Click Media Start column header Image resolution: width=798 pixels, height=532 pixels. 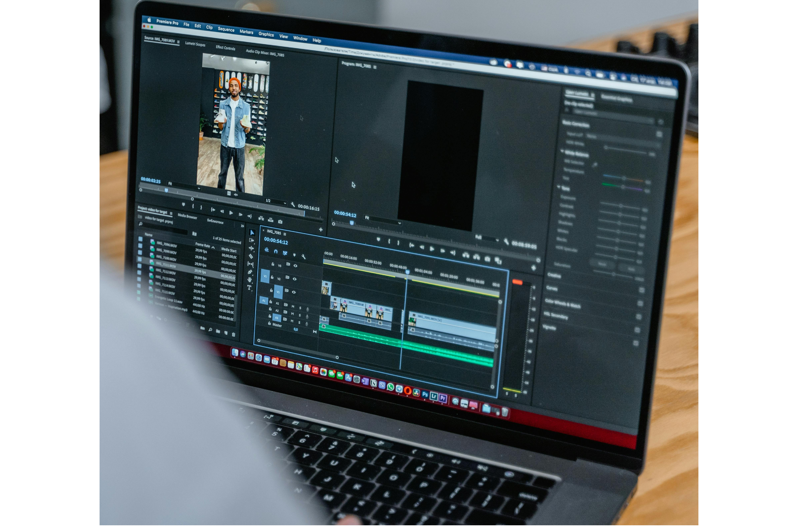point(229,251)
